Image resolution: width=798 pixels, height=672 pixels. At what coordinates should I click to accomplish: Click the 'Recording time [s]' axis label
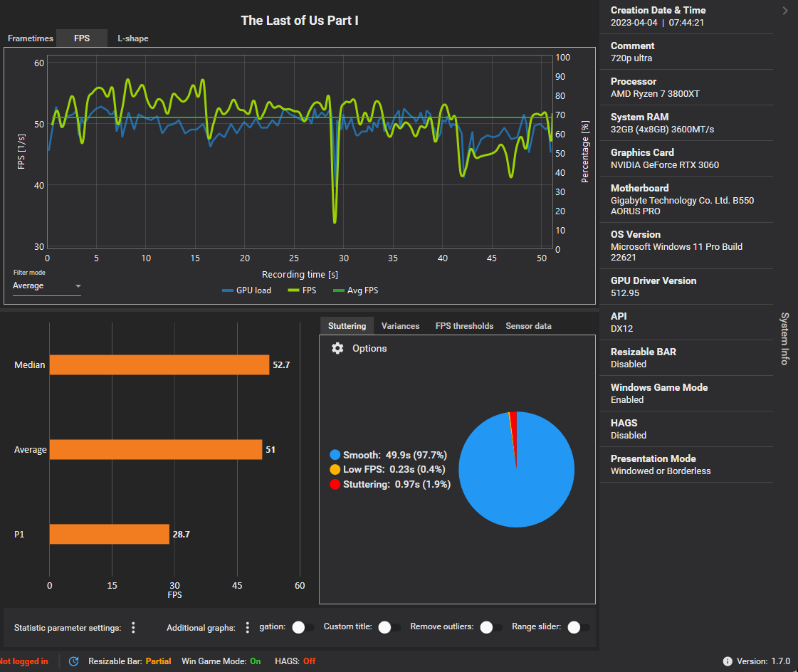click(x=300, y=274)
